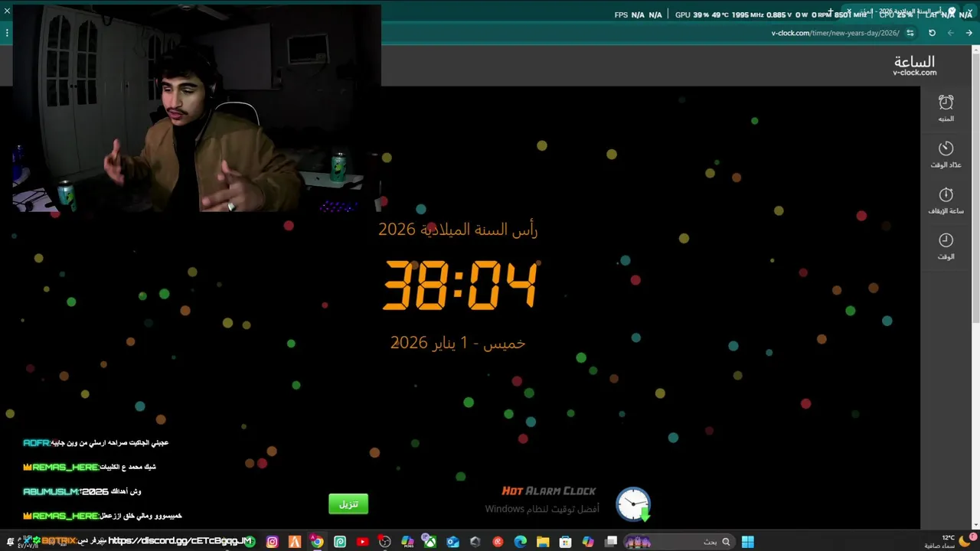This screenshot has height=551, width=980.
Task: Open Outlook from the taskbar
Action: click(452, 542)
